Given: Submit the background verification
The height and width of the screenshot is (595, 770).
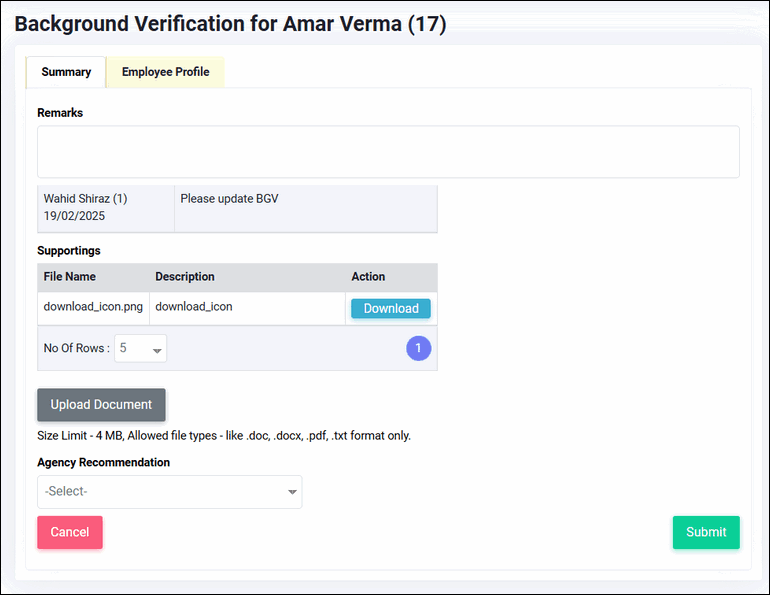Looking at the screenshot, I should (x=705, y=532).
